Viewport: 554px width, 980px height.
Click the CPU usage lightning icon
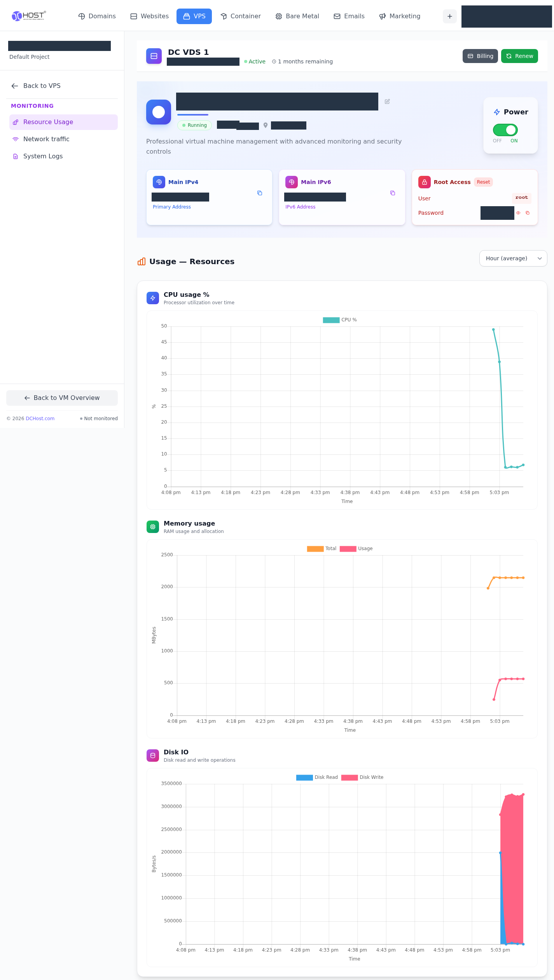coord(153,298)
